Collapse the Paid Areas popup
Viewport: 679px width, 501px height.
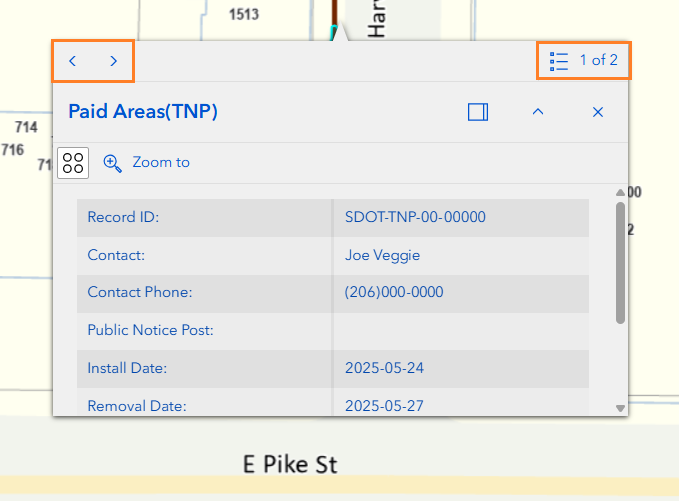538,112
